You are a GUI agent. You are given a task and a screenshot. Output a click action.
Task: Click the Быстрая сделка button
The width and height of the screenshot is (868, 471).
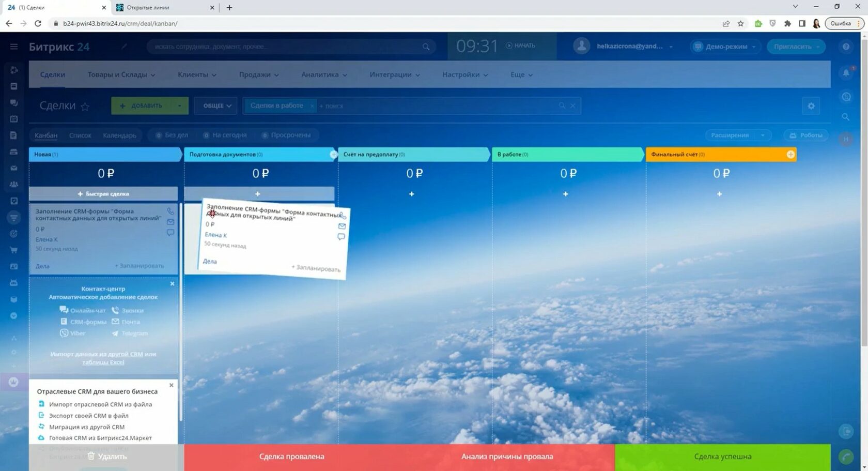click(103, 194)
